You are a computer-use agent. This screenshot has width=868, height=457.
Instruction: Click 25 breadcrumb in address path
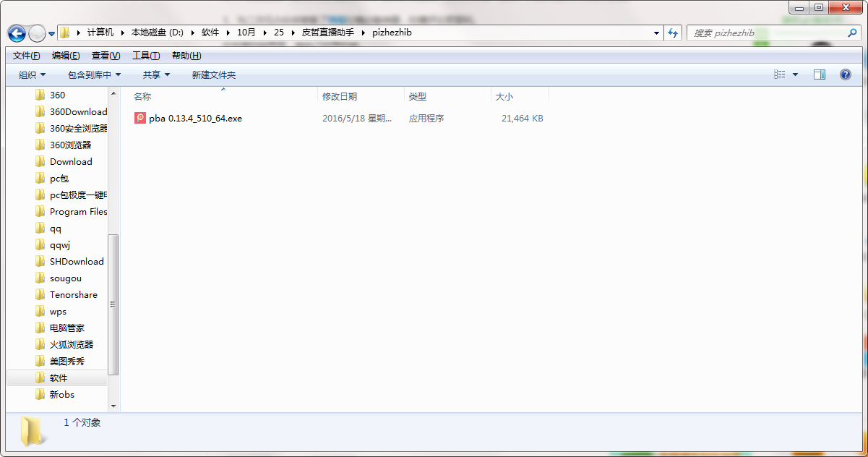(x=279, y=33)
